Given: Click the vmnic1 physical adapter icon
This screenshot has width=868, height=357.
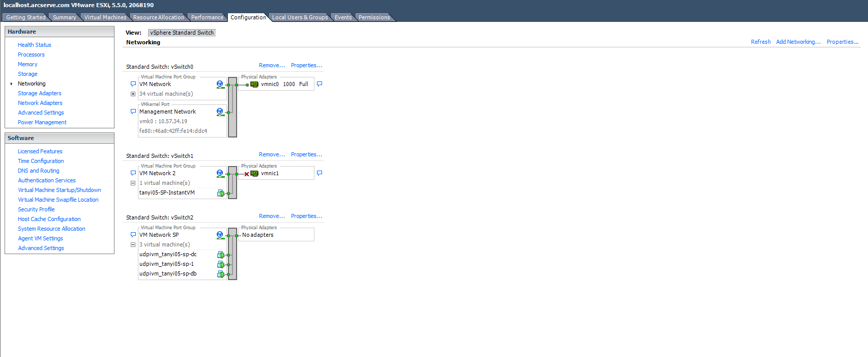Looking at the screenshot, I should pyautogui.click(x=254, y=174).
